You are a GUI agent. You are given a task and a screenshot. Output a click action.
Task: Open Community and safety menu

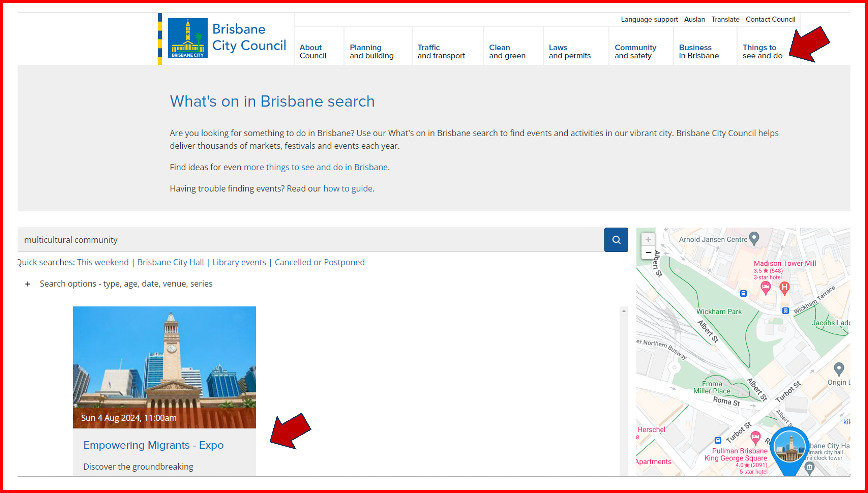click(x=635, y=51)
